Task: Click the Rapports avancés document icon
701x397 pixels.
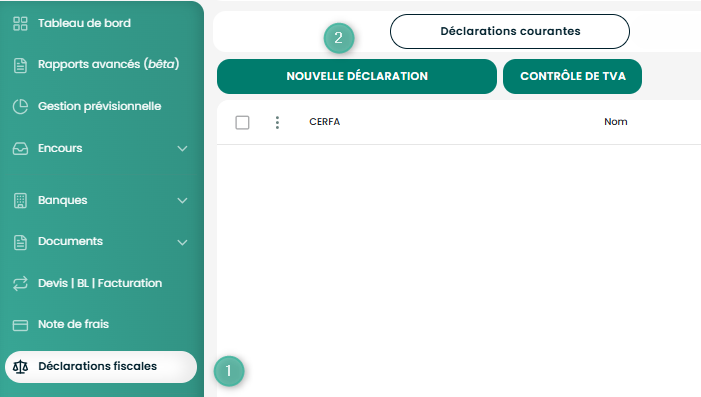Action: coord(20,65)
